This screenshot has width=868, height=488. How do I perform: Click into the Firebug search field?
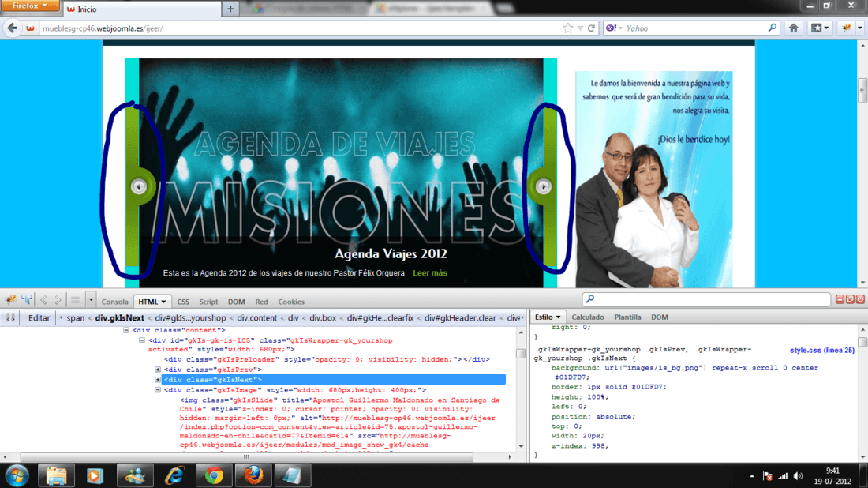click(x=706, y=299)
